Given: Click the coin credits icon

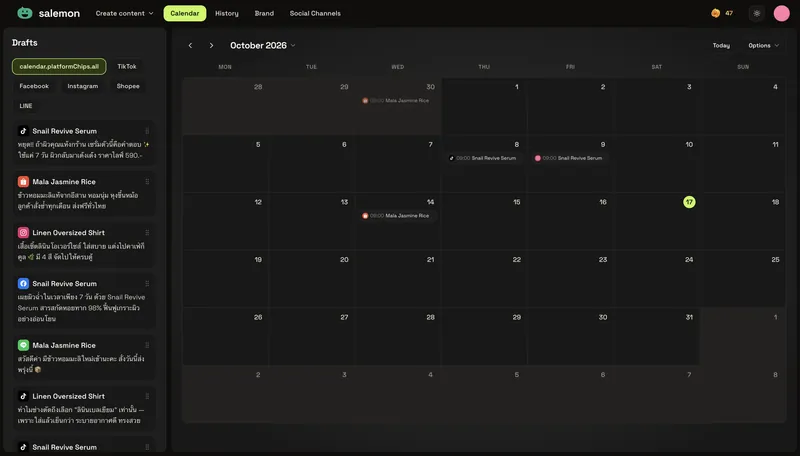Looking at the screenshot, I should (x=715, y=13).
